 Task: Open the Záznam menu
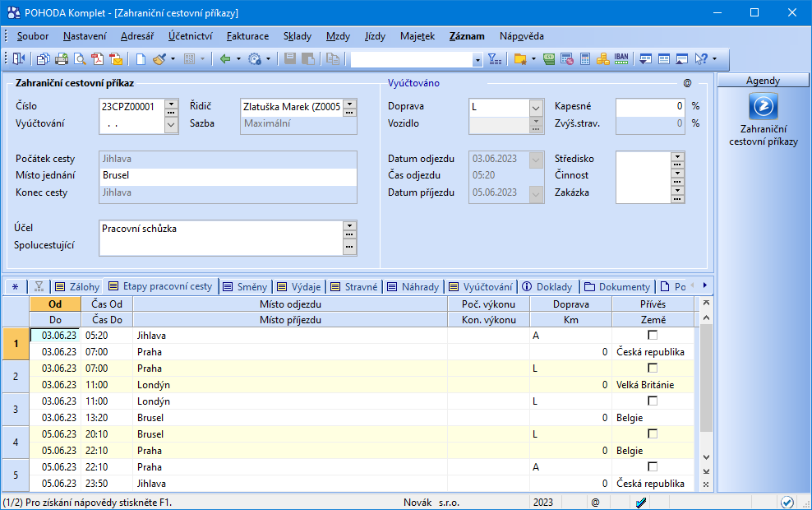pyautogui.click(x=467, y=36)
